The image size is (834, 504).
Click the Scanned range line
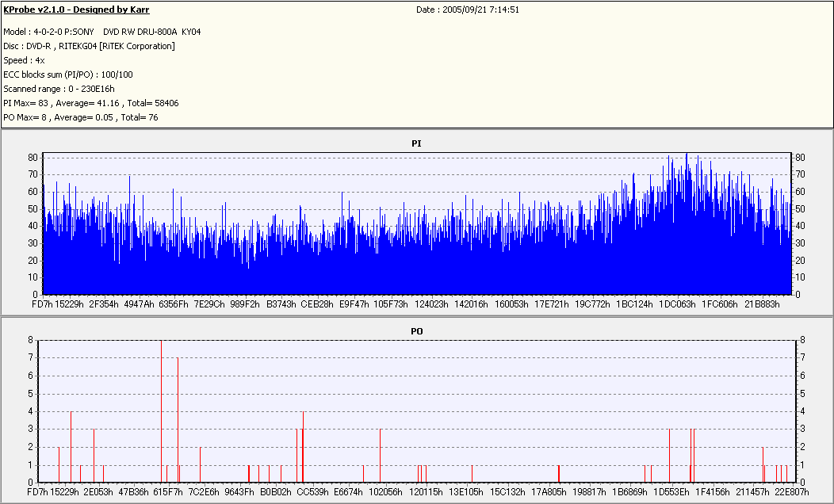point(59,89)
